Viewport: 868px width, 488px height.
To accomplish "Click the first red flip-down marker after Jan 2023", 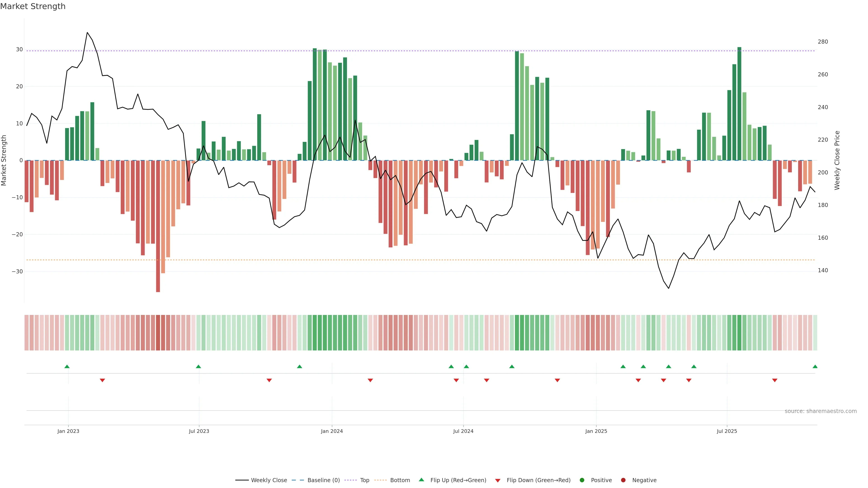I will (102, 380).
